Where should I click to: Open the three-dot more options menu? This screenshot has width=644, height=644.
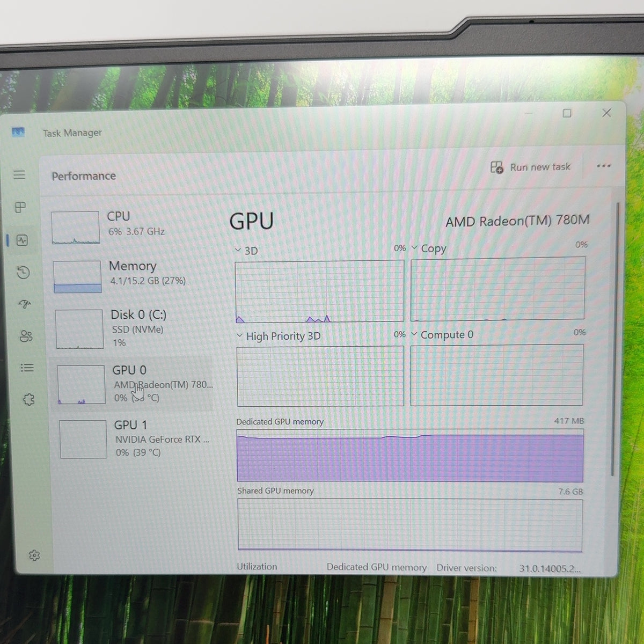(x=604, y=166)
